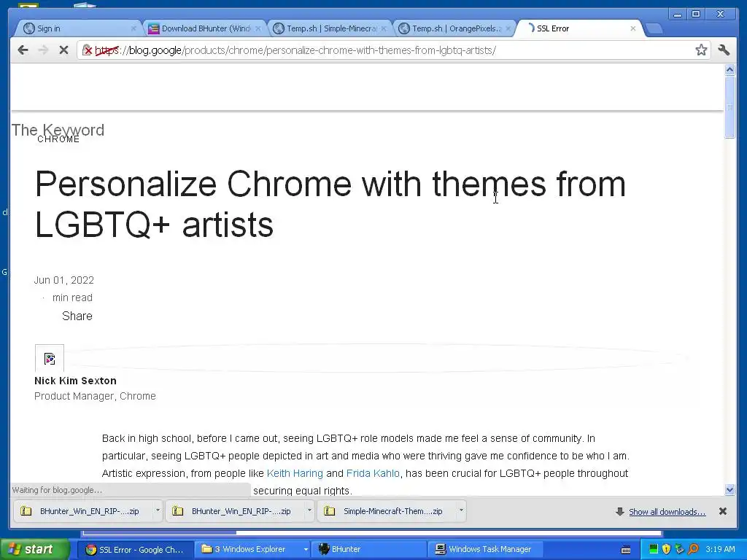Expand first BHunter download dropdown arrow
The width and height of the screenshot is (747, 560).
point(158,510)
